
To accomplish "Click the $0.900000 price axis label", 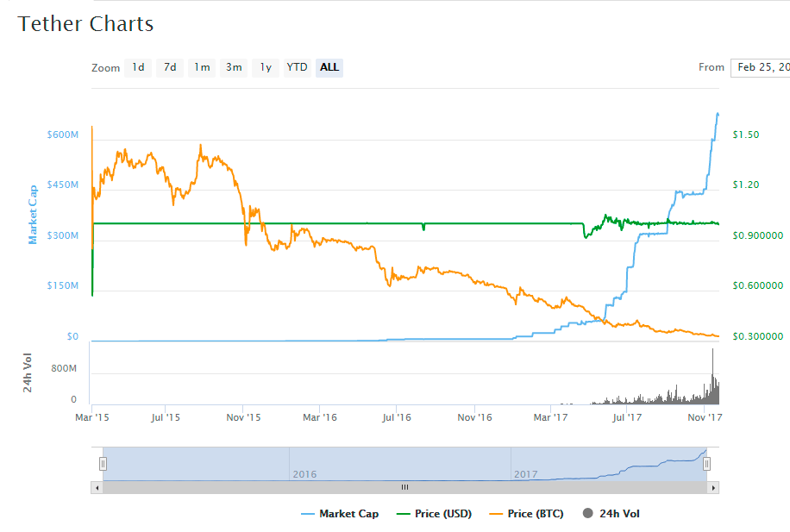I will point(758,235).
